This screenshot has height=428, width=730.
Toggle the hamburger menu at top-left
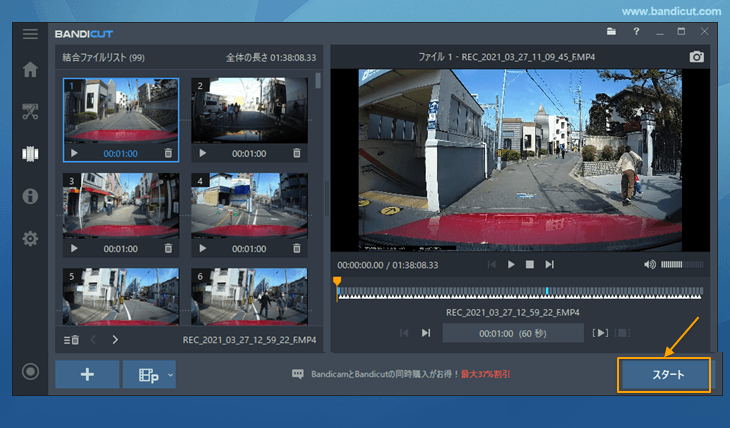click(x=30, y=34)
